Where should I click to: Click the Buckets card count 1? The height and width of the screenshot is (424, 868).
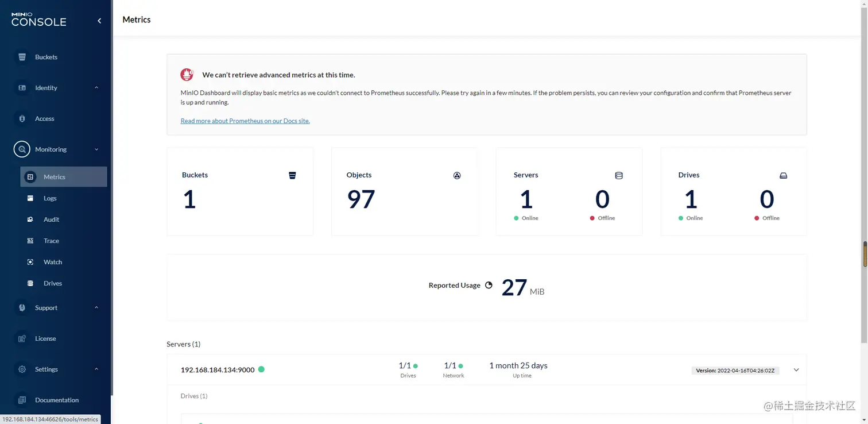pyautogui.click(x=189, y=199)
